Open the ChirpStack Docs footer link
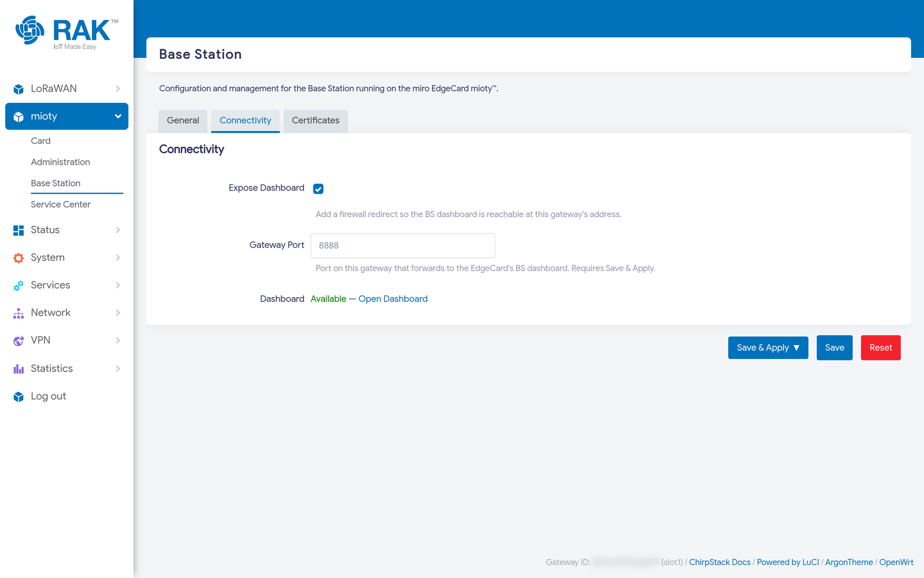The image size is (924, 578). click(720, 562)
